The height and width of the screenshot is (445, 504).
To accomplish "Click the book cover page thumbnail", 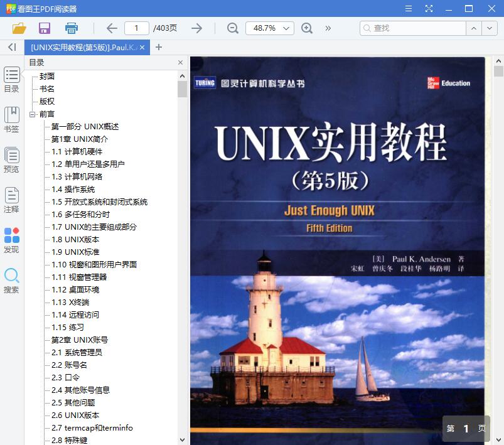I will 338,251.
